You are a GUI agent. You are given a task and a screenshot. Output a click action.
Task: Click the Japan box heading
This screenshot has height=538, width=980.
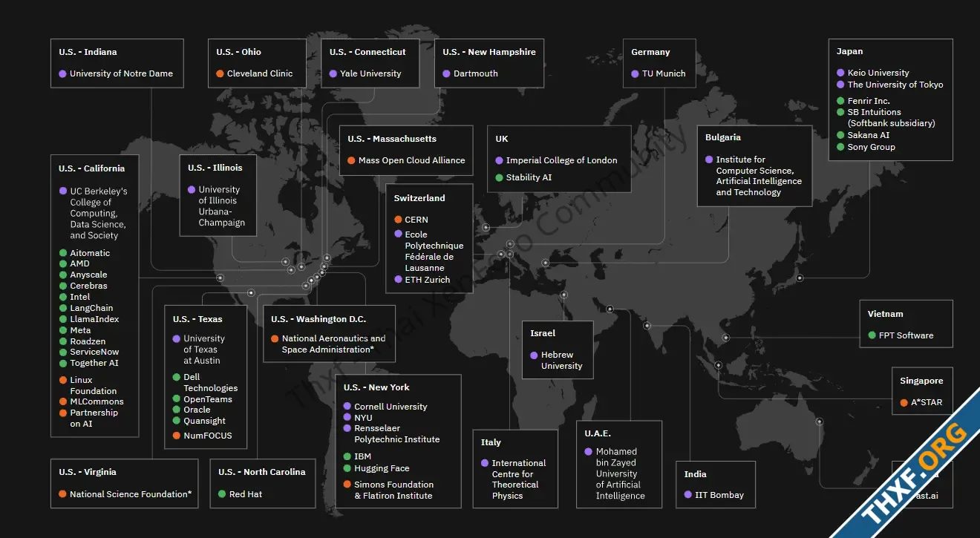pyautogui.click(x=849, y=51)
